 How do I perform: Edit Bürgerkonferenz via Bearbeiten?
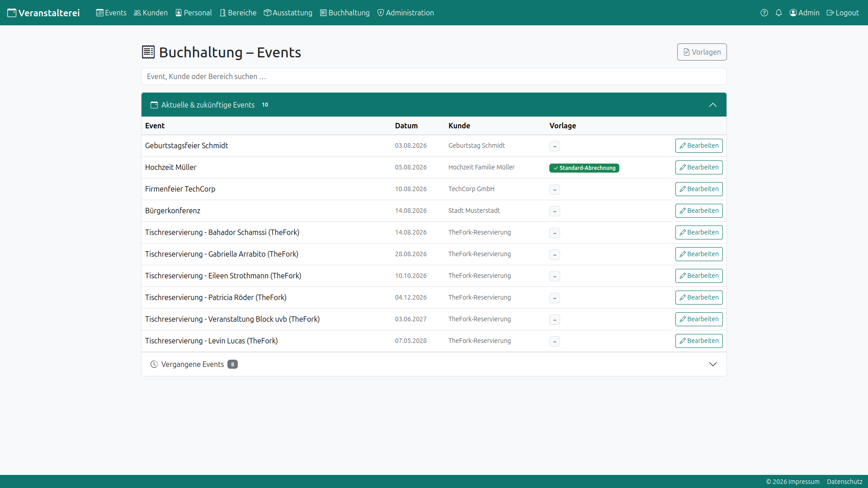699,211
